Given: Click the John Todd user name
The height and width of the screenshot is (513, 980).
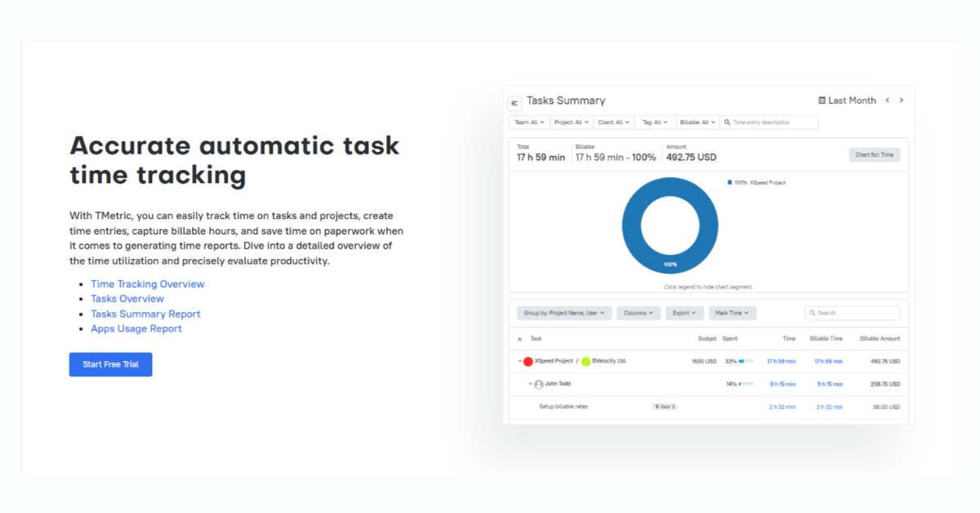Looking at the screenshot, I should click(558, 384).
